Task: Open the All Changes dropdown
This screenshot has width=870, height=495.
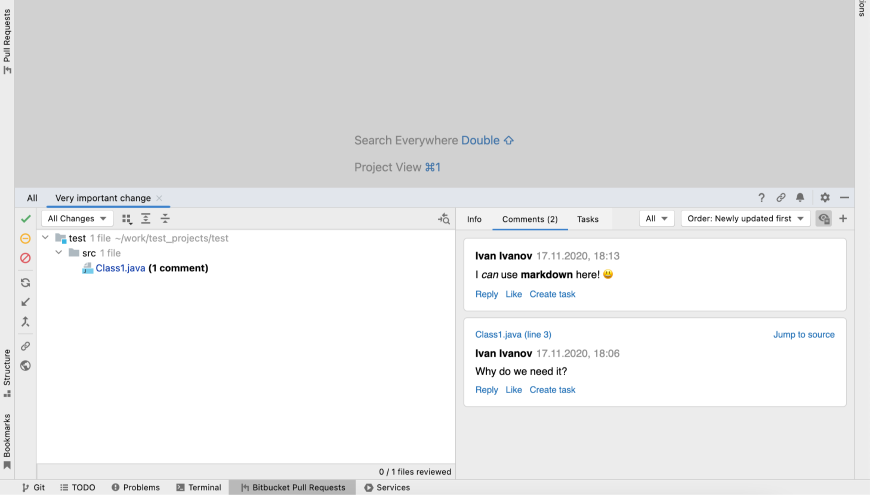Action: [x=78, y=218]
